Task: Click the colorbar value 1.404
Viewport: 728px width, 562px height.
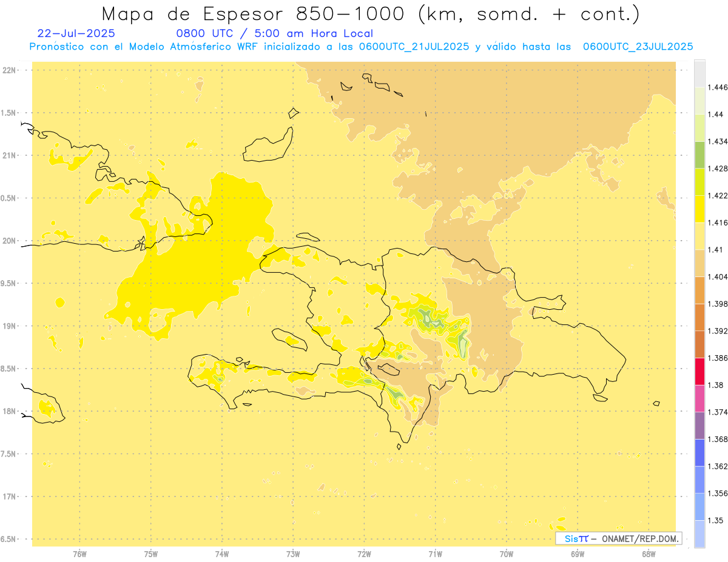Action: (x=719, y=276)
